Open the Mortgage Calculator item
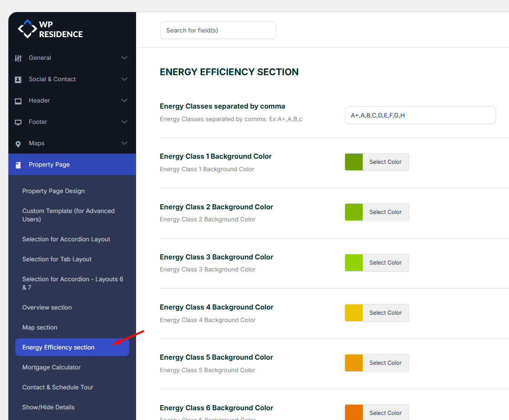The width and height of the screenshot is (509, 420). (52, 368)
